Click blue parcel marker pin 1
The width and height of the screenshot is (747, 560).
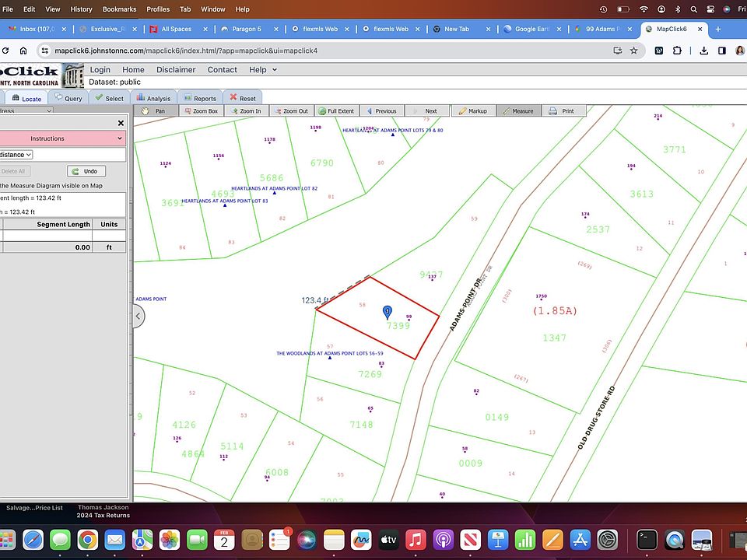coord(388,312)
